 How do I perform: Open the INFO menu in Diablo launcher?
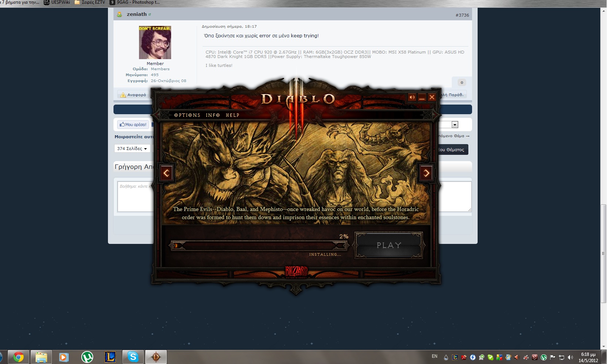coord(213,115)
